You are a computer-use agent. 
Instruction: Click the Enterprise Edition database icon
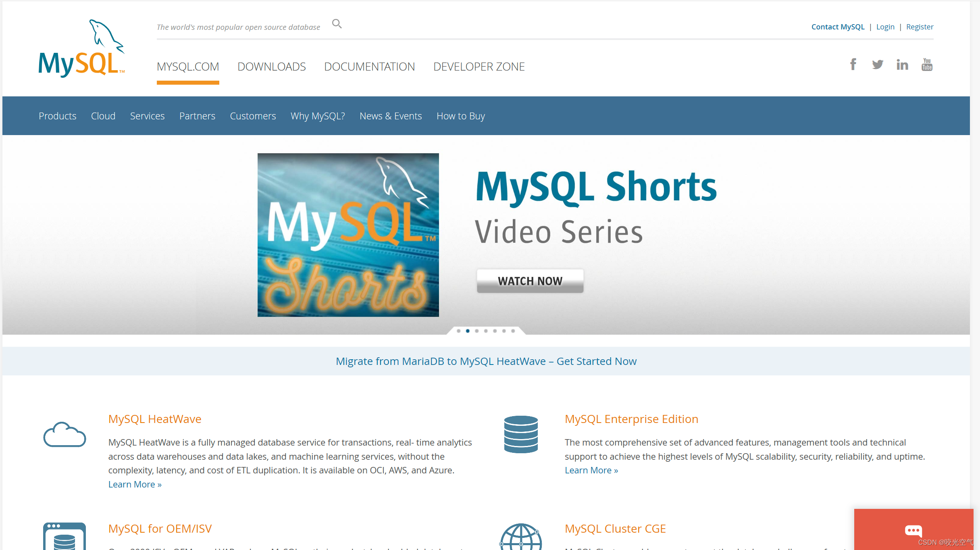(x=521, y=434)
